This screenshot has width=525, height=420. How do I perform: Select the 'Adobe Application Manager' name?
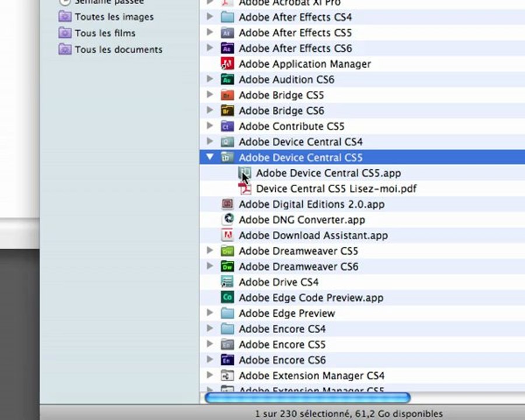point(305,64)
